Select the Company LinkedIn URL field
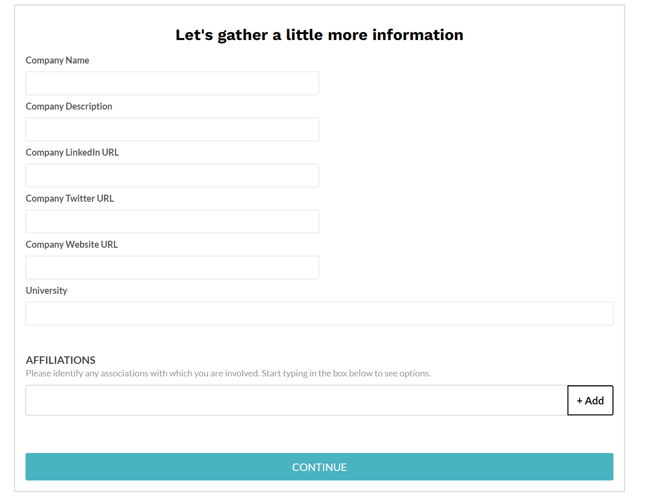The width and height of the screenshot is (647, 496). point(172,175)
